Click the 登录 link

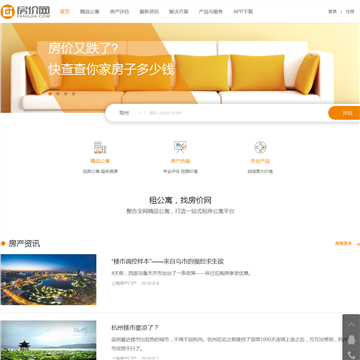point(332,11)
